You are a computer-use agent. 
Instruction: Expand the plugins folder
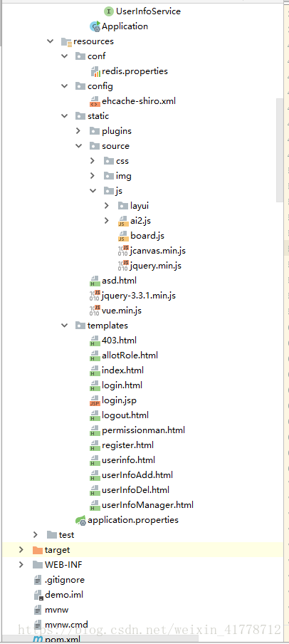79,131
